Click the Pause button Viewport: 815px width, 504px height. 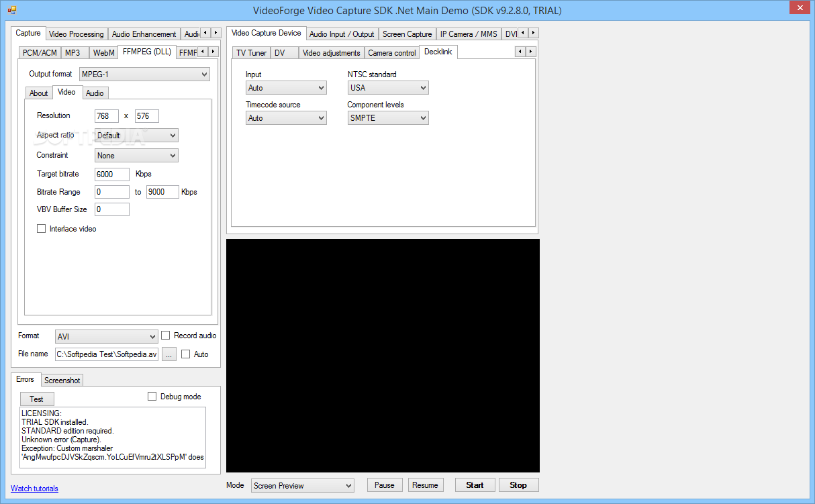[385, 485]
